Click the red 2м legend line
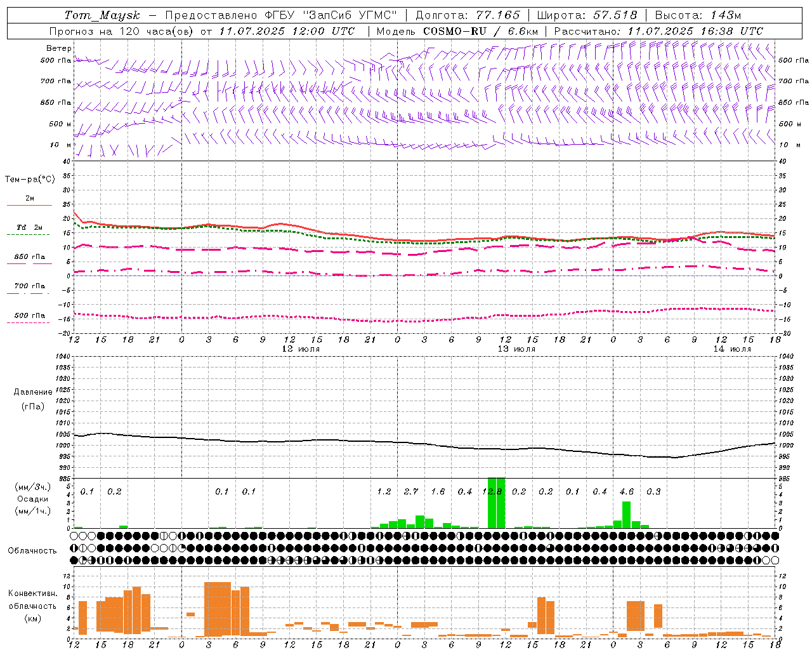Viewport: 812px width, 650px height. 29,205
